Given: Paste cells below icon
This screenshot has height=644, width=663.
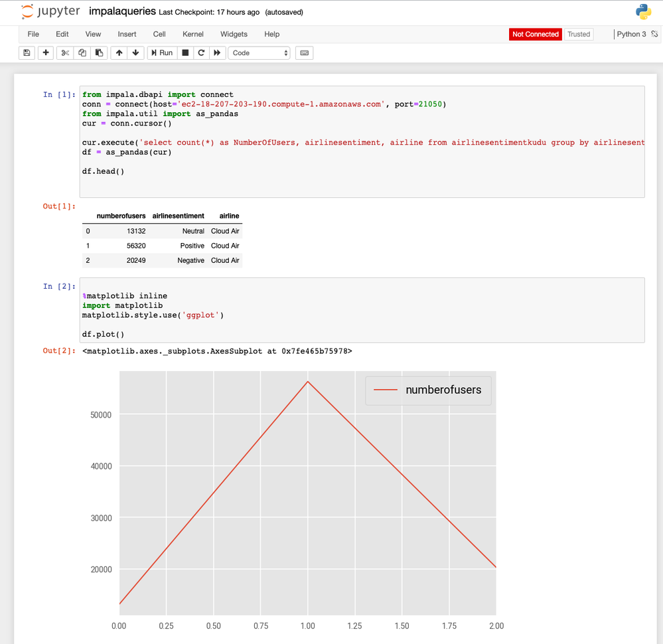Looking at the screenshot, I should (x=99, y=53).
